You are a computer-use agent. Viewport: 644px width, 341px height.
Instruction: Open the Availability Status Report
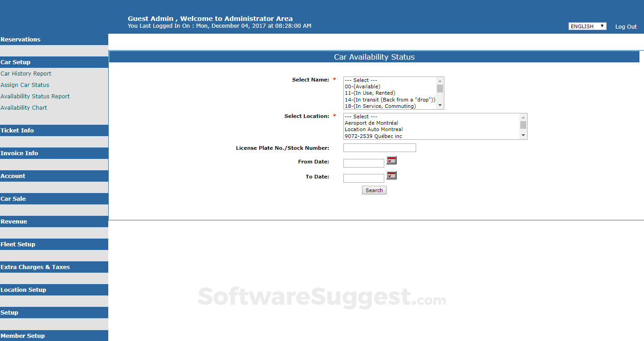(35, 96)
